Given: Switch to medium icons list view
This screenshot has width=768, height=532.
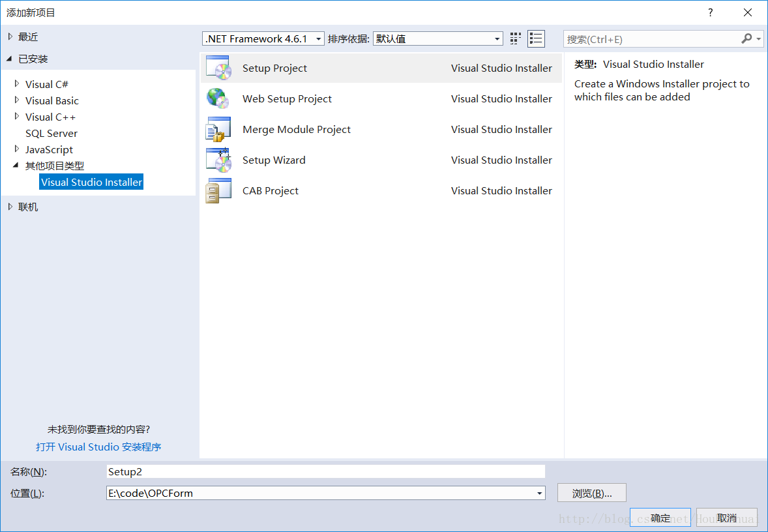Looking at the screenshot, I should pos(536,38).
